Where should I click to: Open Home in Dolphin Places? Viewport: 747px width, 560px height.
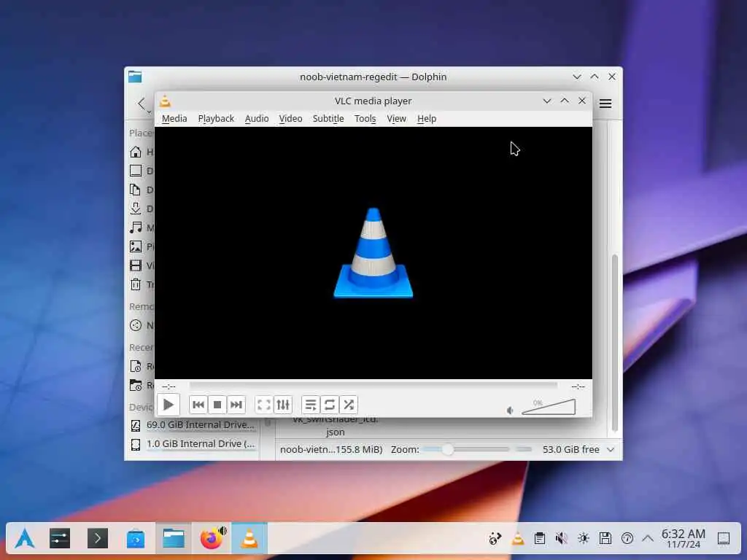141,152
